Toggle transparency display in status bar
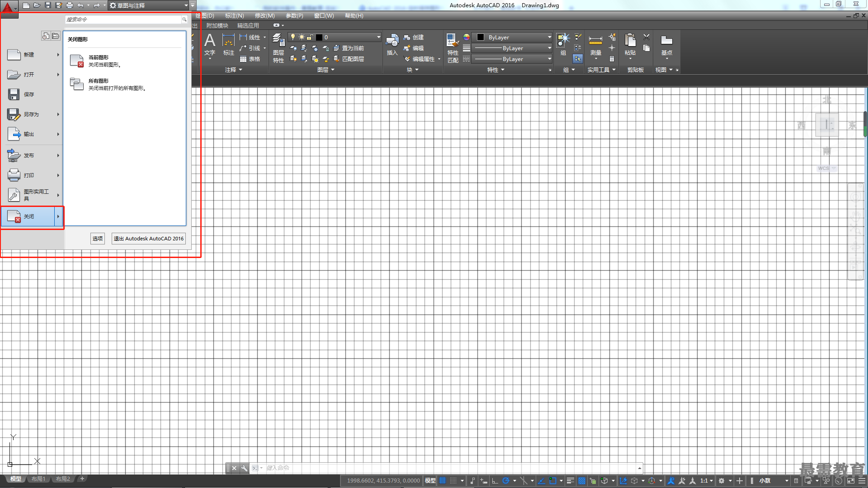The height and width of the screenshot is (488, 868). (x=582, y=481)
